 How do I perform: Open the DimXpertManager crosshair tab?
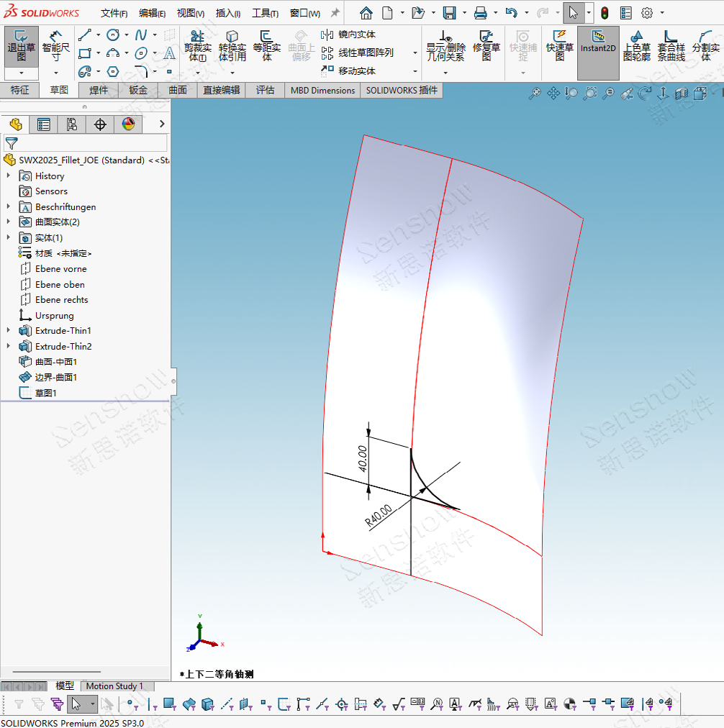(x=100, y=124)
